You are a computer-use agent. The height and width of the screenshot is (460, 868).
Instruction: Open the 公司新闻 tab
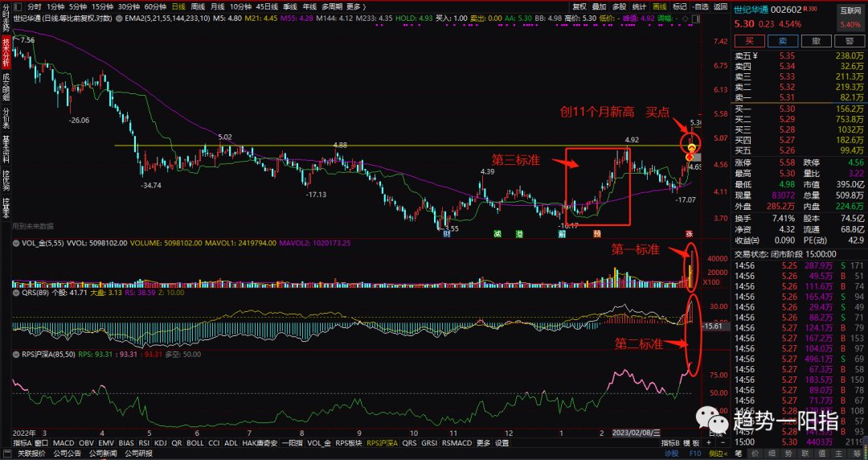(102, 454)
